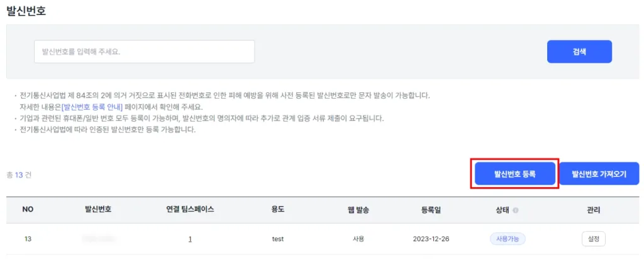Click the 관리 column header
The width and height of the screenshot is (644, 260).
594,210
